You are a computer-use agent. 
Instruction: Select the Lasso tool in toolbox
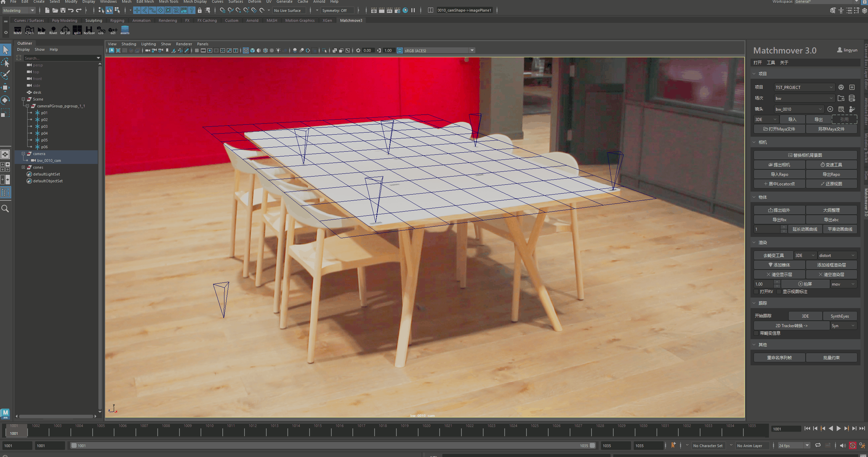coord(5,62)
